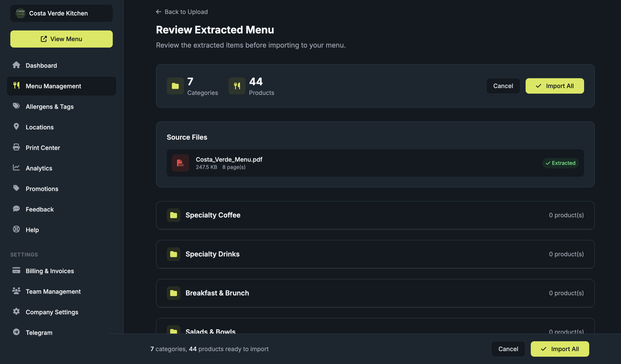Click the Feedback speech bubble icon

[16, 209]
